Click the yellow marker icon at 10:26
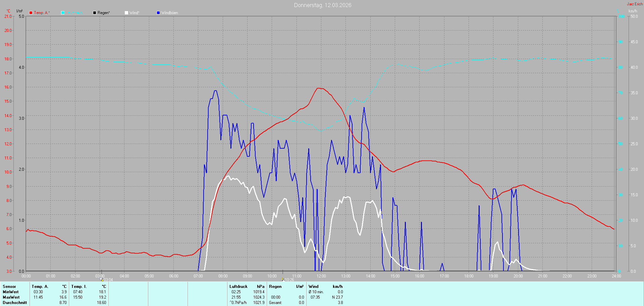This screenshot has height=306, width=644. click(x=282, y=279)
